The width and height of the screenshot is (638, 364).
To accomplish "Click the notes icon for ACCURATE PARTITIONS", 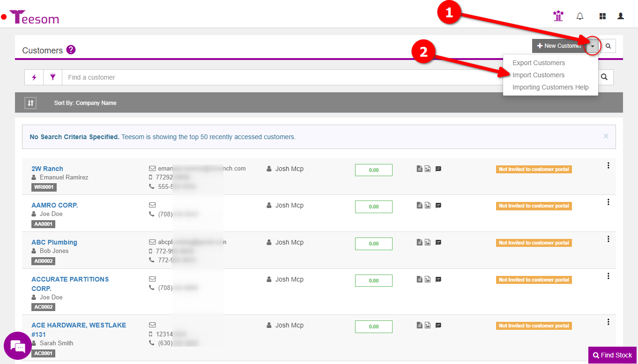I will (438, 279).
